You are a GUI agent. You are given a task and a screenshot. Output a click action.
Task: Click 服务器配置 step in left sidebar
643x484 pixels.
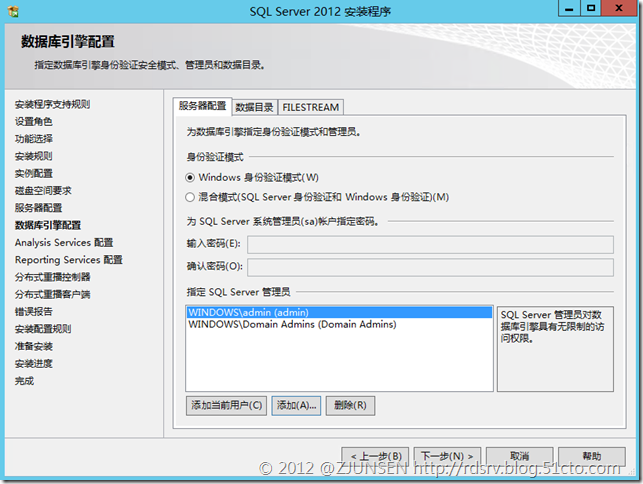point(38,208)
